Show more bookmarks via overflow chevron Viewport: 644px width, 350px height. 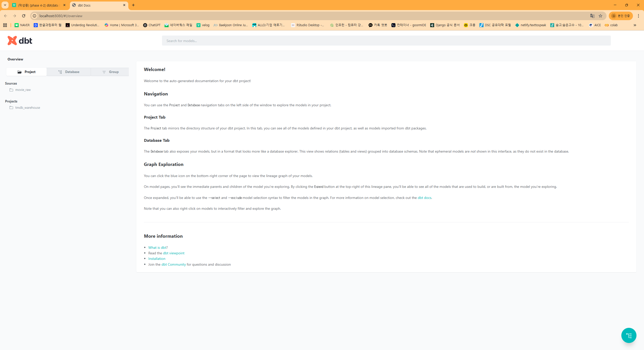[x=635, y=25]
